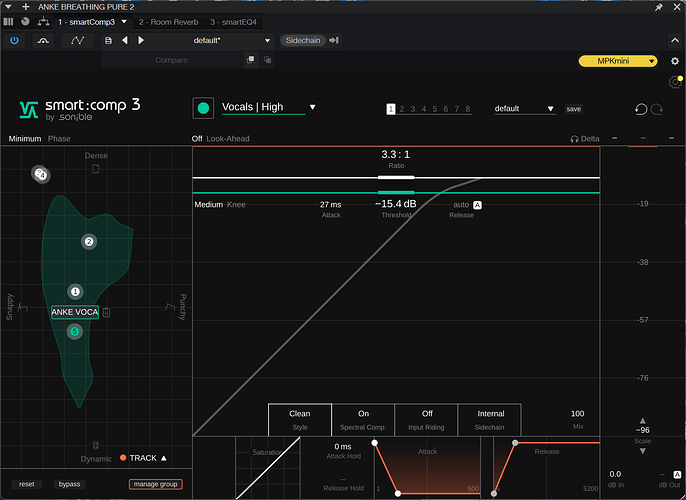Select the Phase option
The width and height of the screenshot is (686, 500).
click(x=59, y=139)
